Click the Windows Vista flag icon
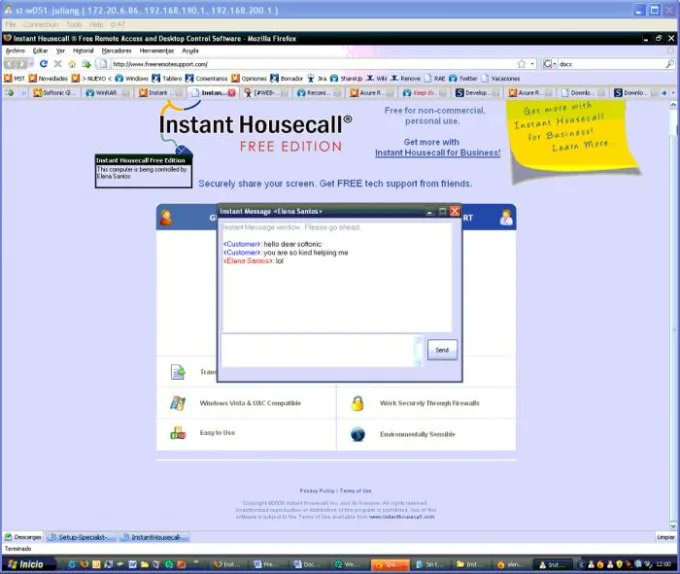Viewport: 680px width, 574px height. pyautogui.click(x=178, y=403)
